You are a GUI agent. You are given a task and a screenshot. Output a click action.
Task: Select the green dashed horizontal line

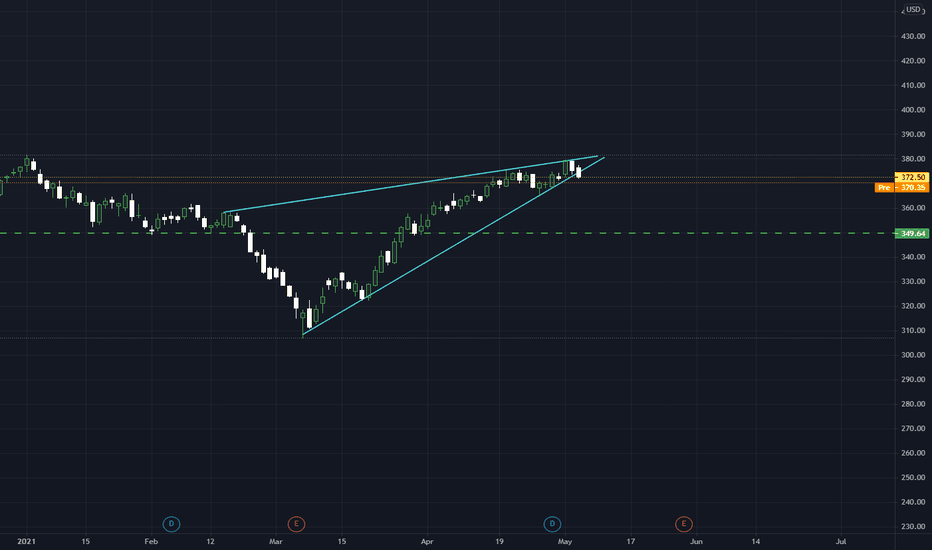[447, 233]
